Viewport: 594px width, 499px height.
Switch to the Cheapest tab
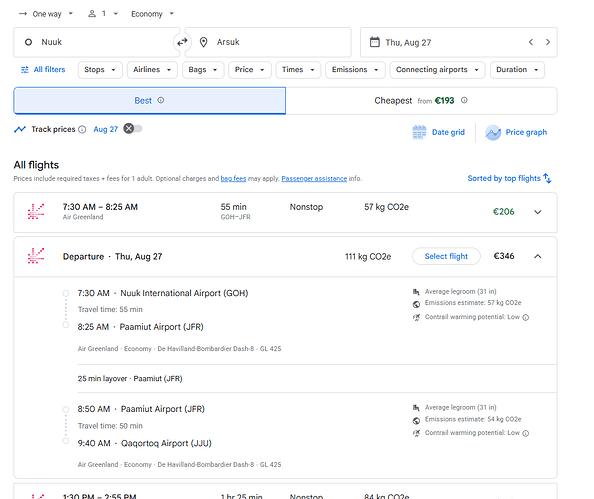pyautogui.click(x=421, y=101)
